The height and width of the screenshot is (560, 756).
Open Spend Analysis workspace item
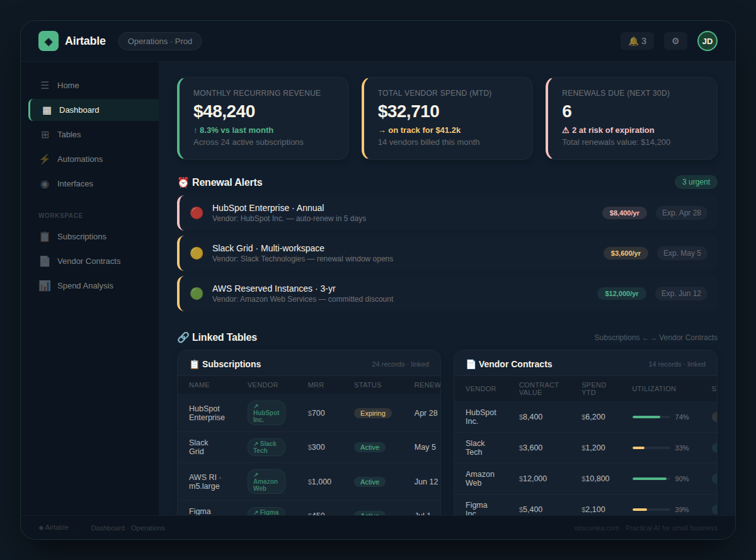click(93, 285)
